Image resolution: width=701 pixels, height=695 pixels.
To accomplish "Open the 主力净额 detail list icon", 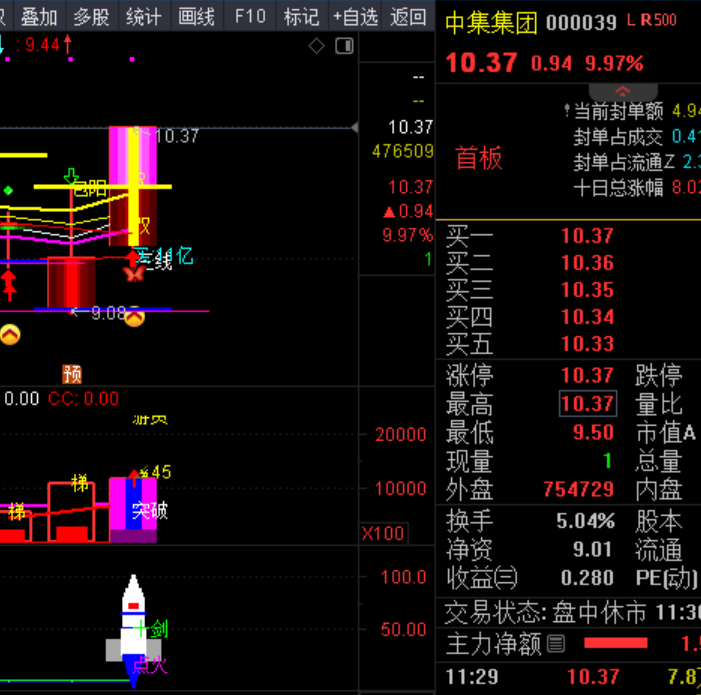I will tap(556, 644).
